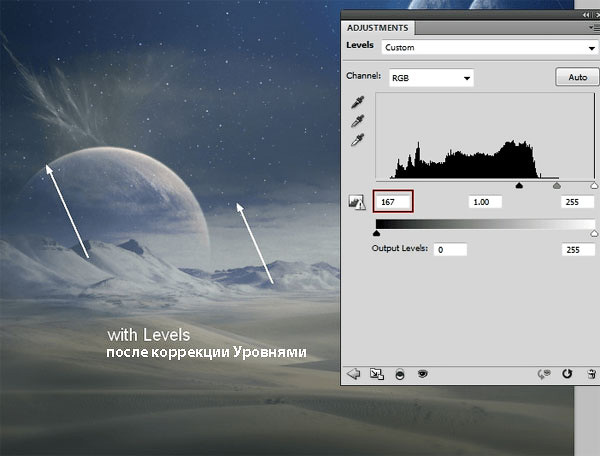Click the Auto levels button
The width and height of the screenshot is (600, 456).
(x=577, y=77)
